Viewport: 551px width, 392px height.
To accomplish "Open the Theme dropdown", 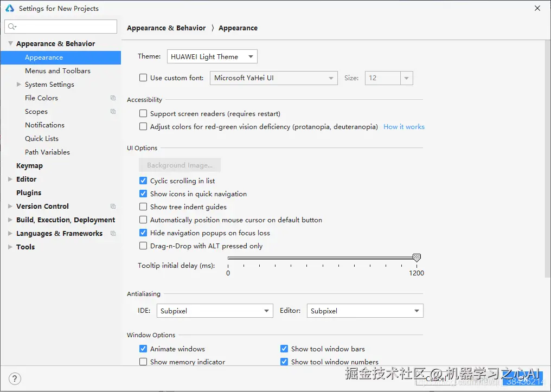I will point(212,56).
